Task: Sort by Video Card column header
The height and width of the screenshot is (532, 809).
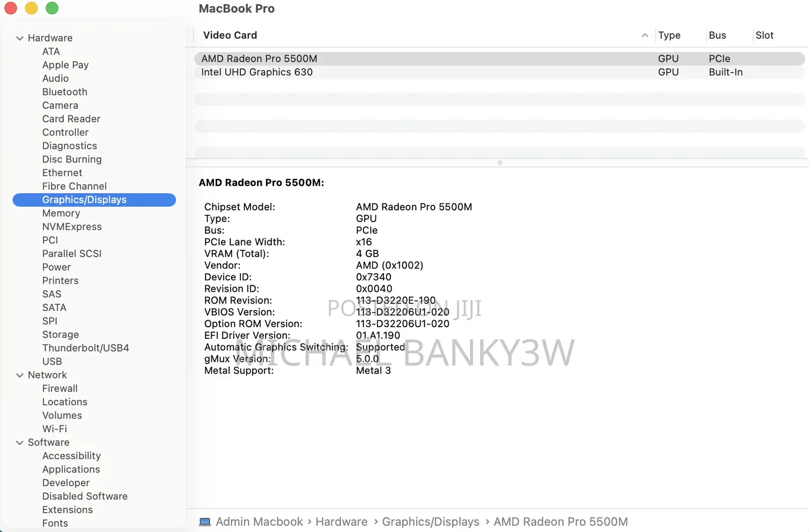Action: (230, 35)
